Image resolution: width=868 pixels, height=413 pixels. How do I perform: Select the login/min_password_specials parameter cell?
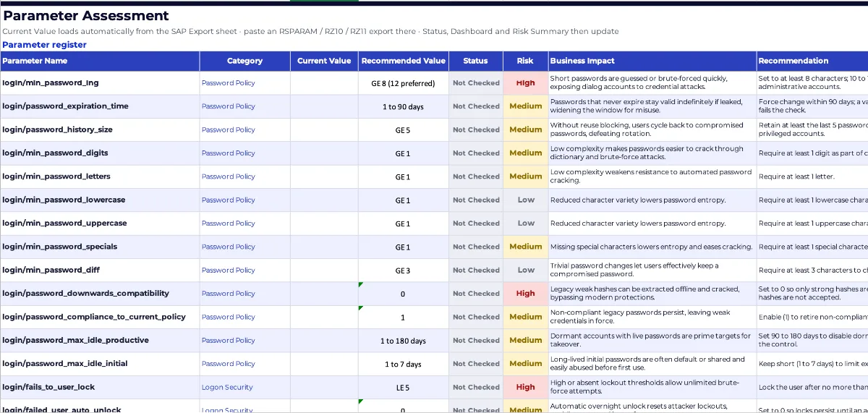[100, 247]
